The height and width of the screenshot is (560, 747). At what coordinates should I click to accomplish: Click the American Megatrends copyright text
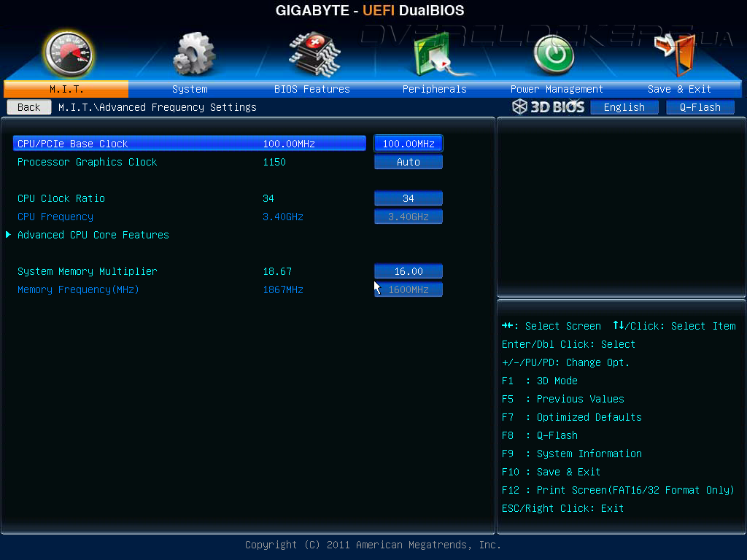pyautogui.click(x=373, y=545)
